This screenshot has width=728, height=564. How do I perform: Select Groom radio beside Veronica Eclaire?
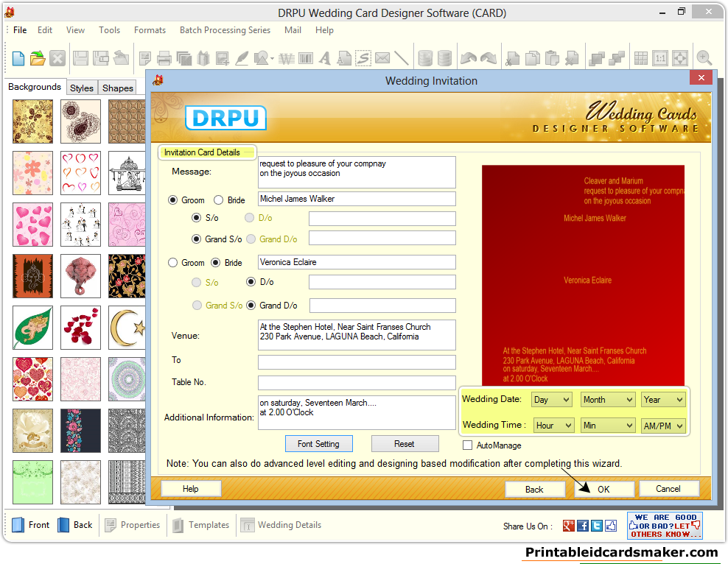172,263
